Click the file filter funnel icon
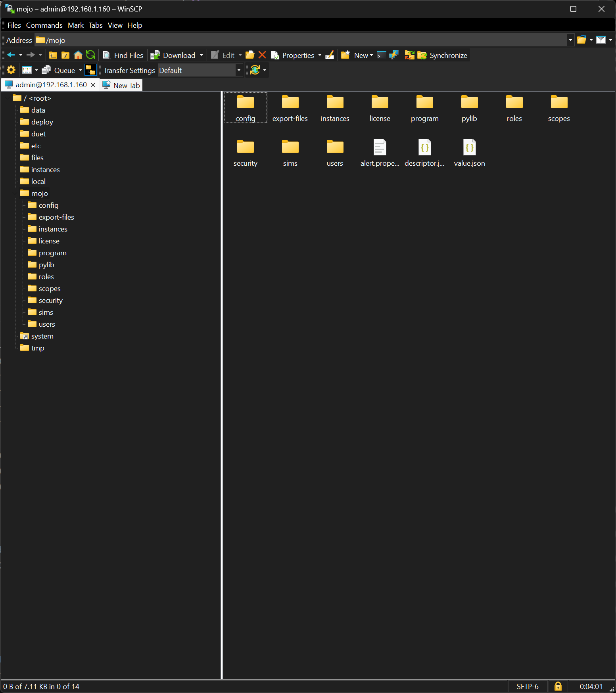The height and width of the screenshot is (693, 616). (601, 40)
